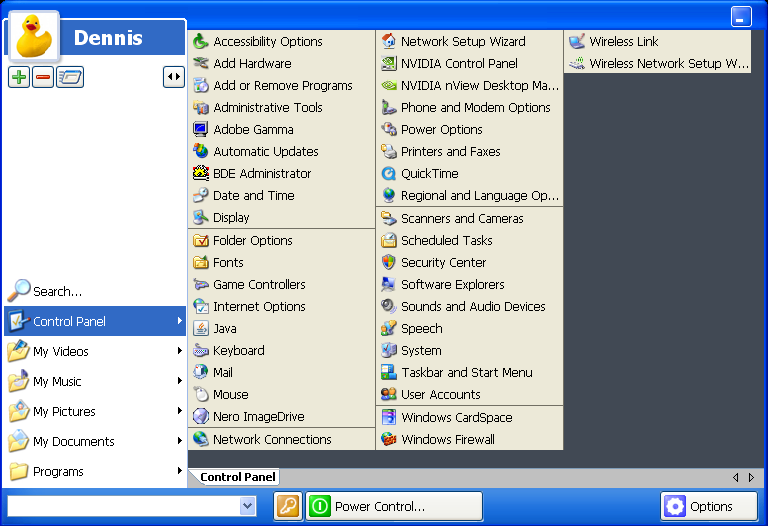
Task: Click the green plus add icon
Action: 19,77
